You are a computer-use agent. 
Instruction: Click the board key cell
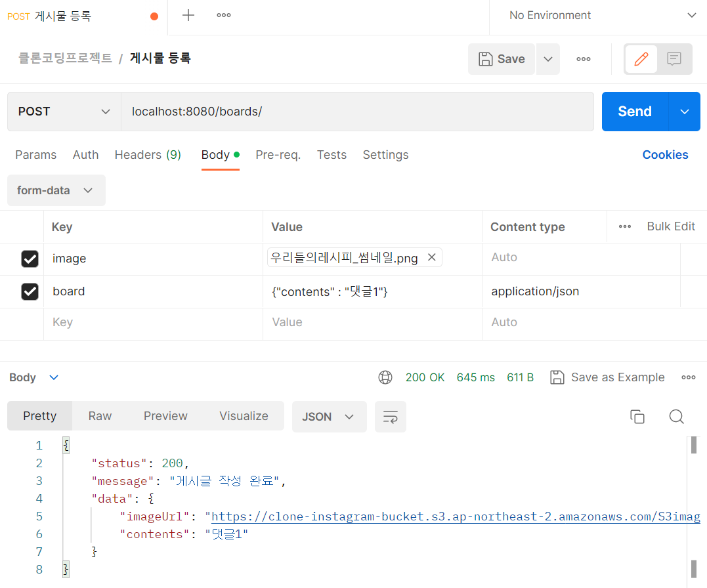click(x=154, y=291)
